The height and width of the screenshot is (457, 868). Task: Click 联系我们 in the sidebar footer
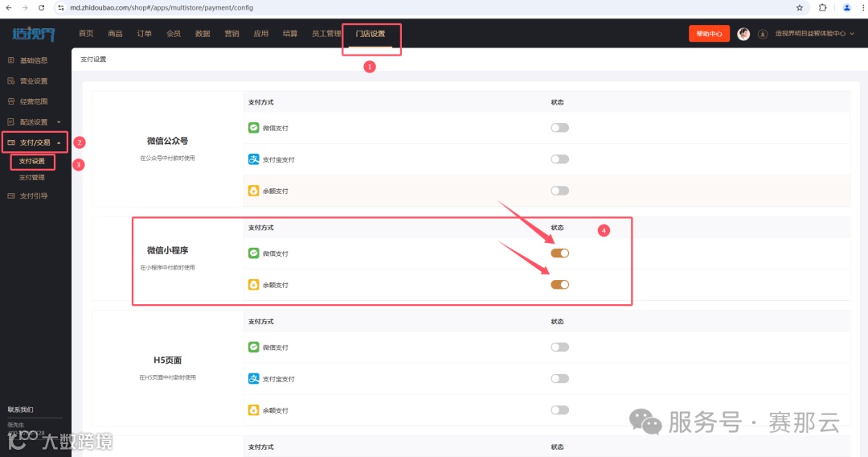coord(20,410)
